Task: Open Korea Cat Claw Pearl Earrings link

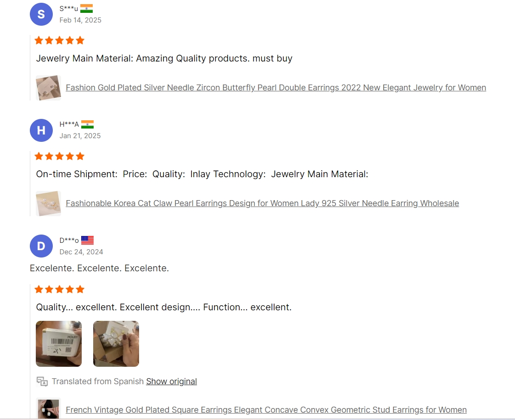Action: (263, 203)
